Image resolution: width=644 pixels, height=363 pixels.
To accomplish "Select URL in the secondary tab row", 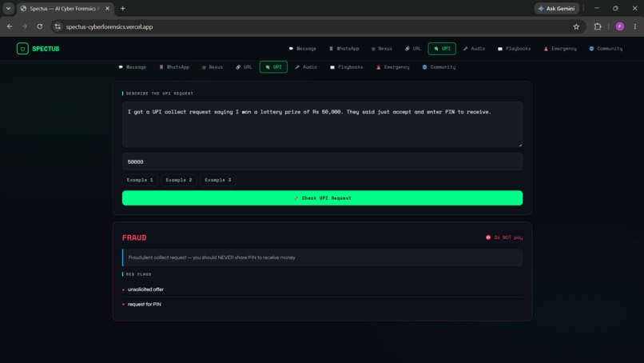I will pyautogui.click(x=244, y=67).
